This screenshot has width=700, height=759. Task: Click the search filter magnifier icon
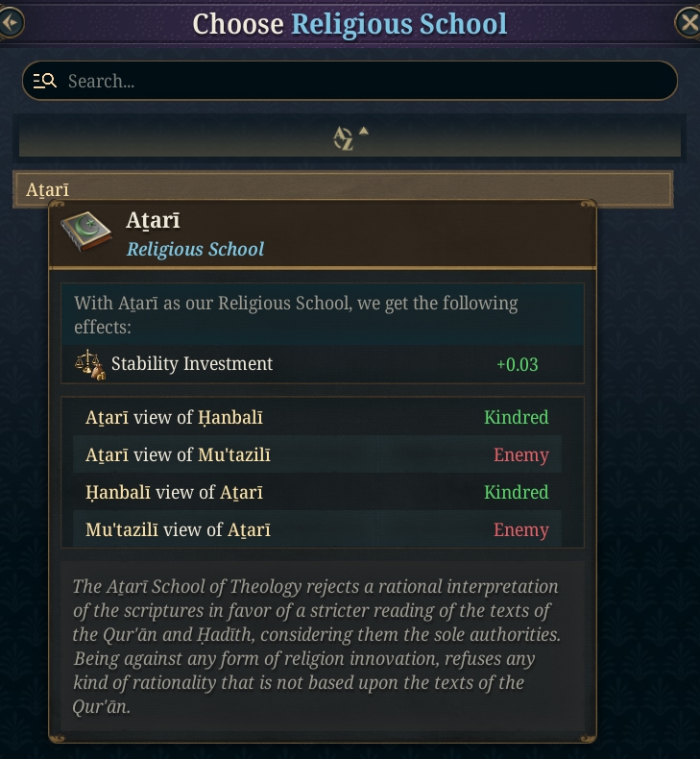(45, 81)
